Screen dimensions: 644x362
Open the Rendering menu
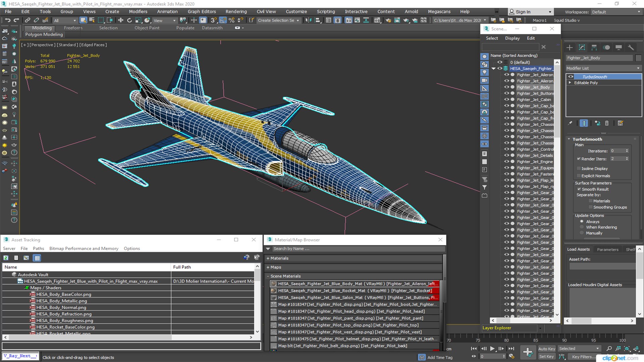click(x=236, y=11)
